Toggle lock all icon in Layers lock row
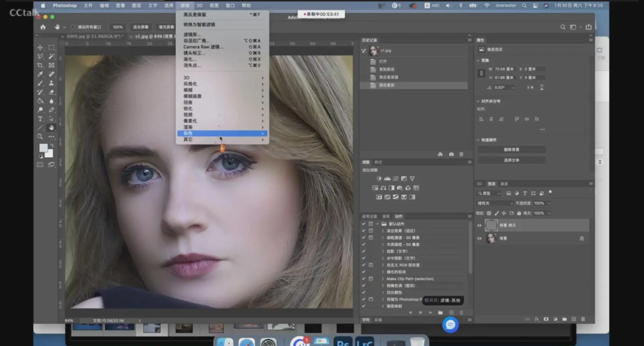The height and width of the screenshot is (346, 644). pos(519,213)
